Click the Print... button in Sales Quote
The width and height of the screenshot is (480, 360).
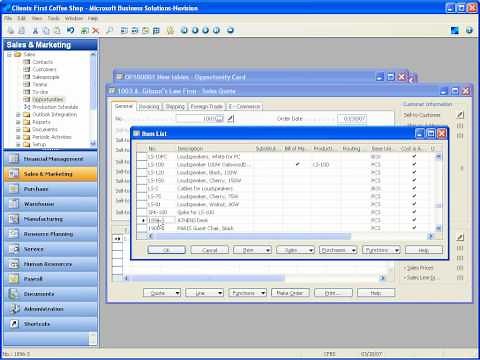pyautogui.click(x=333, y=293)
